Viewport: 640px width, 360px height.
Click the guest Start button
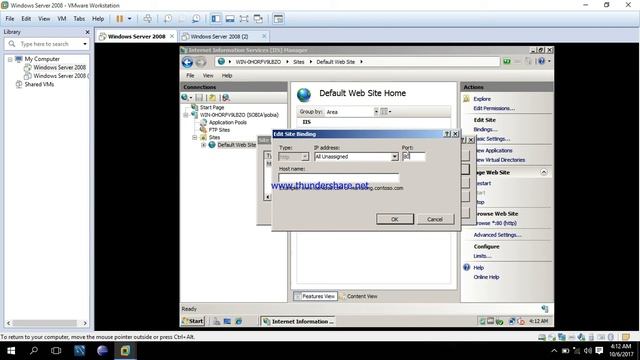193,321
